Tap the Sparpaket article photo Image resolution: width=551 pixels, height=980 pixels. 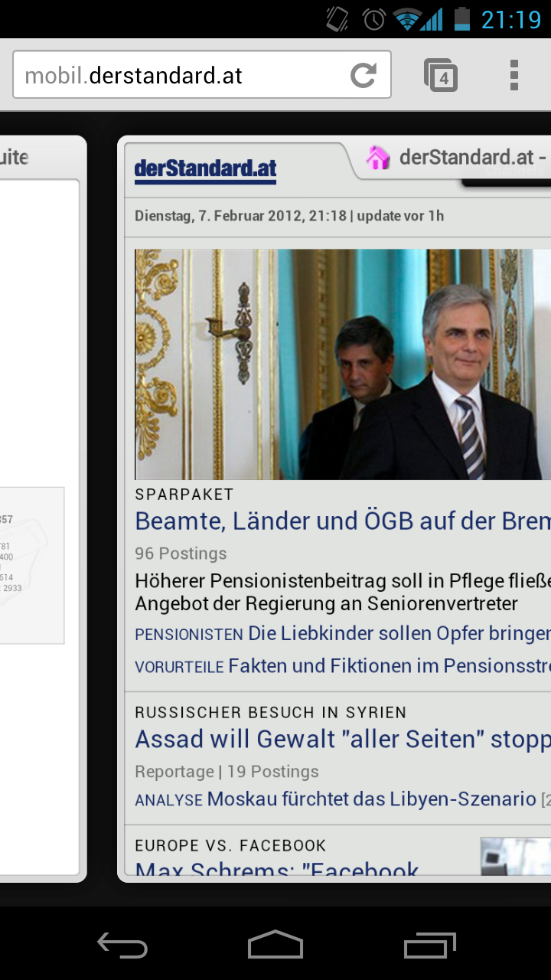343,364
